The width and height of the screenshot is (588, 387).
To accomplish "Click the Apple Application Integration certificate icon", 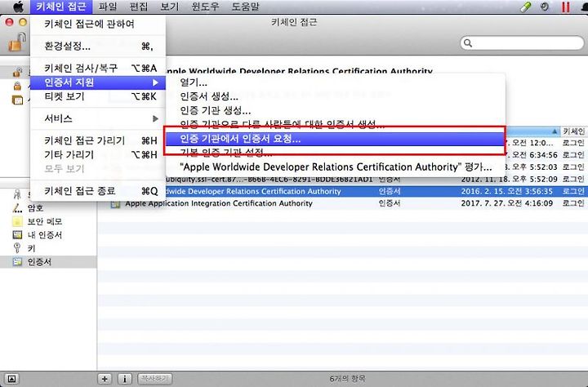I will 115,204.
